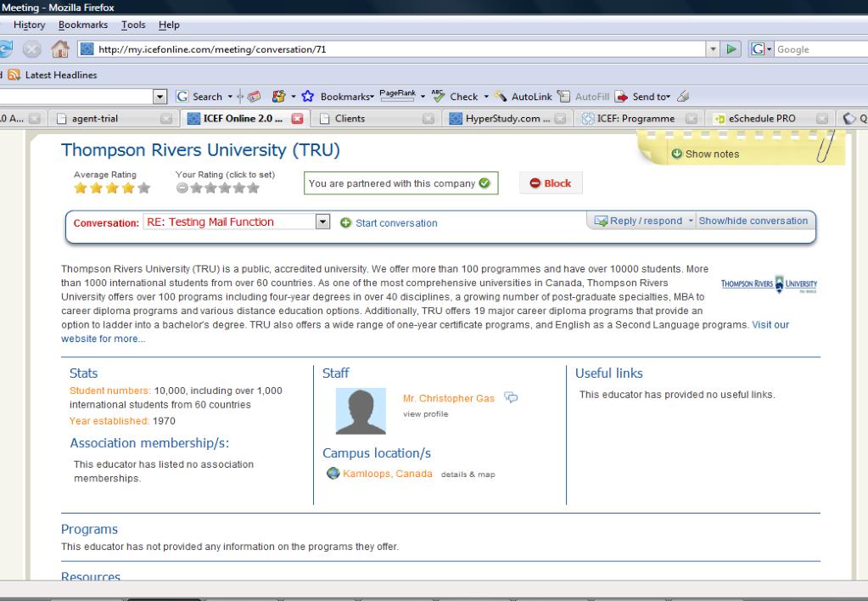This screenshot has height=601, width=868.
Task: Open the PageRank dropdown arrow
Action: click(x=423, y=97)
